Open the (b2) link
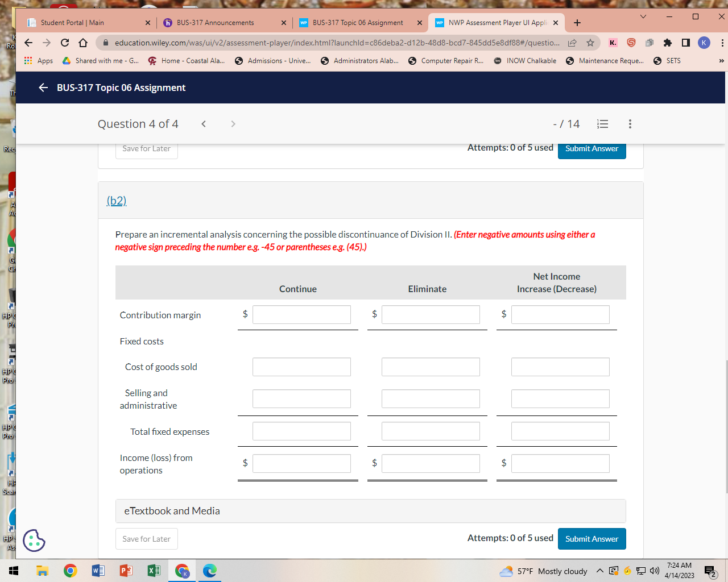The height and width of the screenshot is (582, 728). coord(115,200)
